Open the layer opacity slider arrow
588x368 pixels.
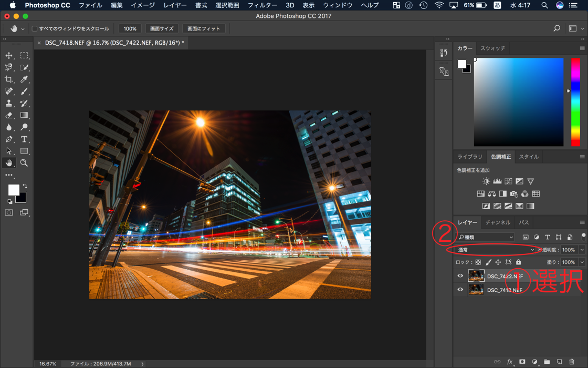[x=582, y=250]
